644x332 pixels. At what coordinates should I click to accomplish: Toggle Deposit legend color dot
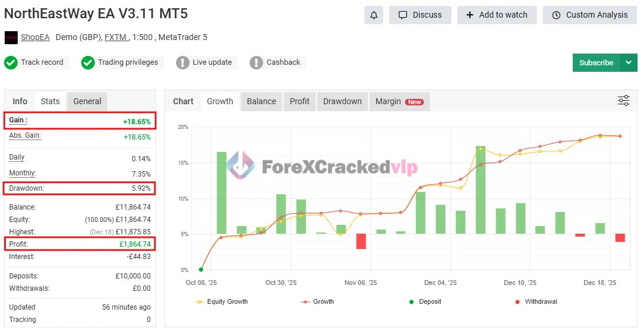tap(411, 302)
